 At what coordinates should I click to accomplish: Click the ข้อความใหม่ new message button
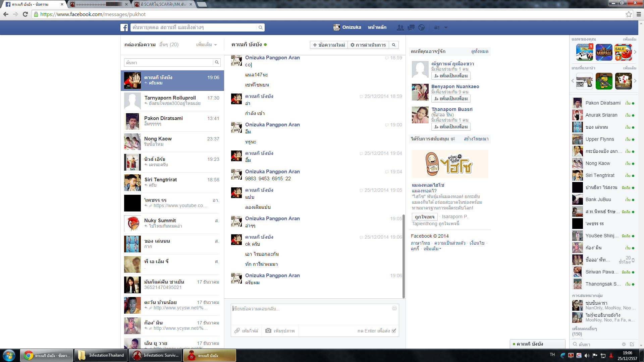click(x=329, y=45)
